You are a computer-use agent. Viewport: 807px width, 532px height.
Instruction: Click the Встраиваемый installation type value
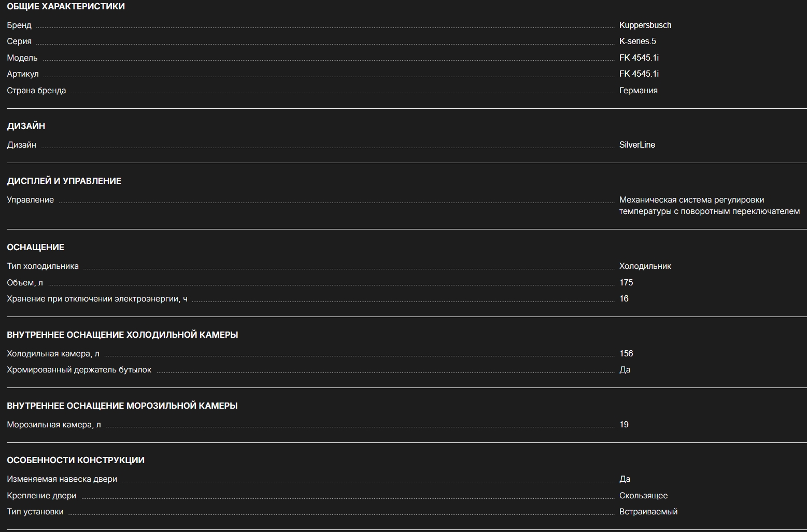tap(648, 511)
